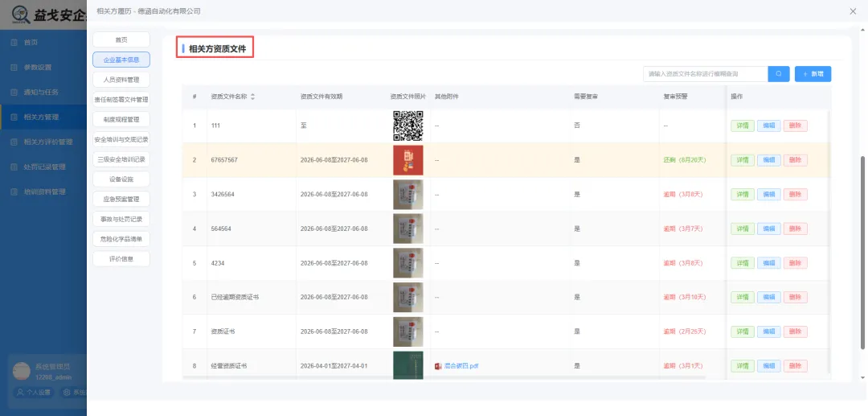View 详情 for 经营资质证书
Viewport: 868px width, 416px height.
(x=743, y=366)
